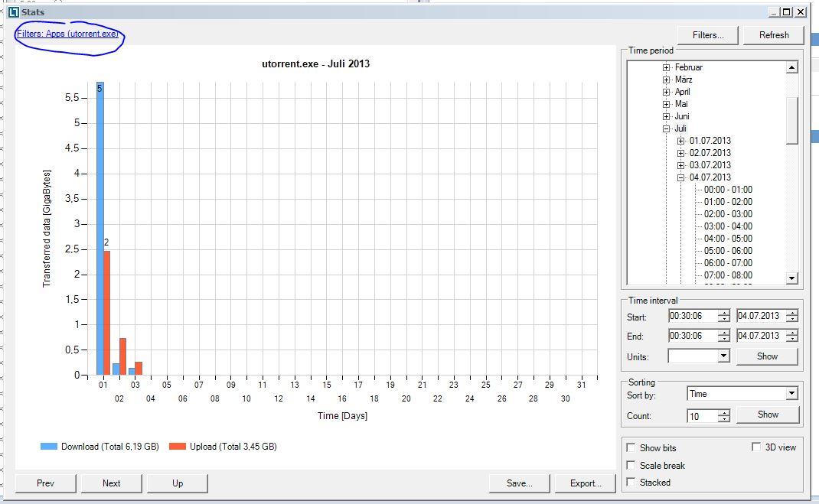This screenshot has height=504, width=819.
Task: Click the Filters... button
Action: tap(708, 35)
